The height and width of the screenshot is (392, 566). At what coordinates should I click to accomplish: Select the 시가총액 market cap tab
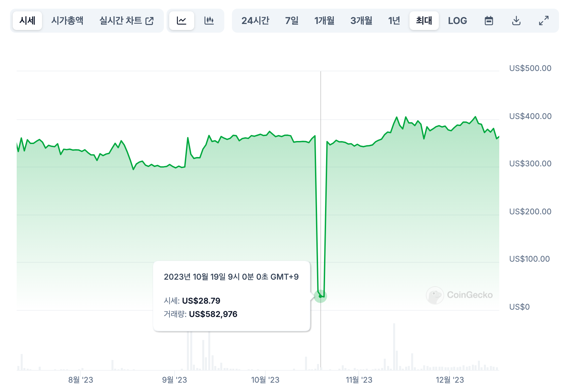(67, 21)
